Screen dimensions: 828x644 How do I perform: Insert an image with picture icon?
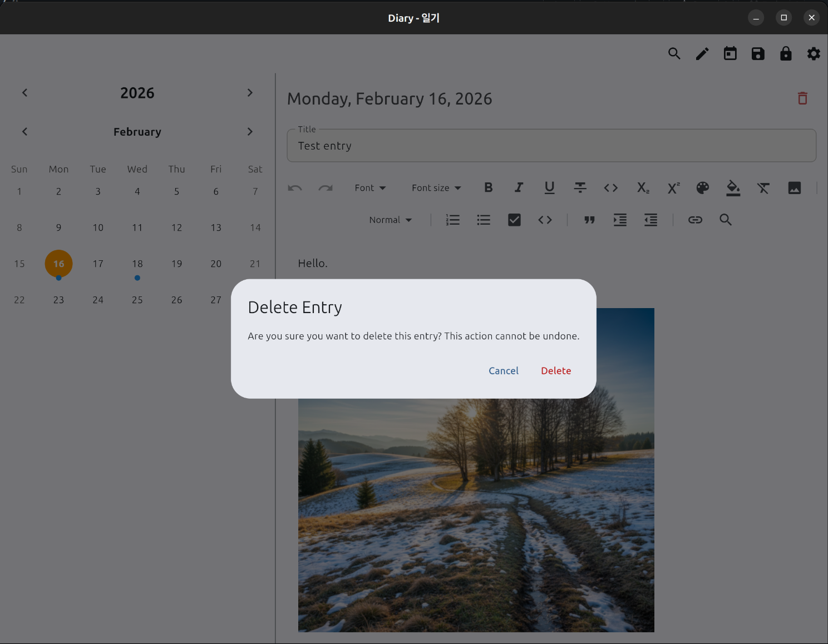click(795, 188)
